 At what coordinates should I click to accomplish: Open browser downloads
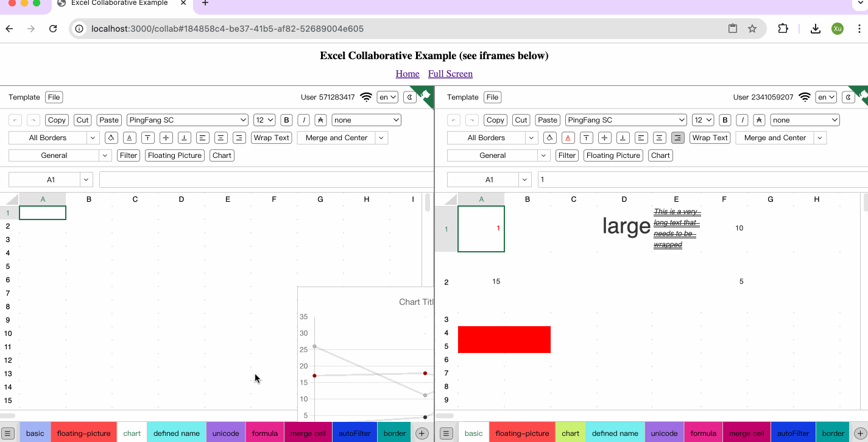pos(815,29)
